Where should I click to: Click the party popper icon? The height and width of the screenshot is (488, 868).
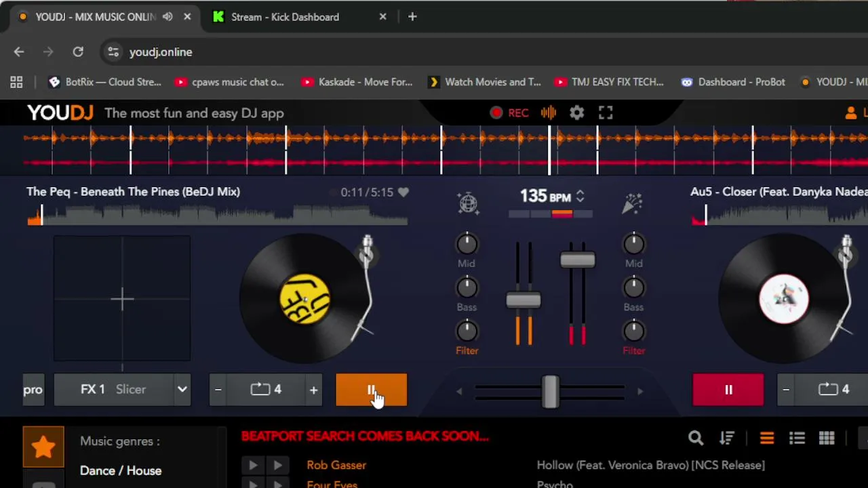[632, 203]
